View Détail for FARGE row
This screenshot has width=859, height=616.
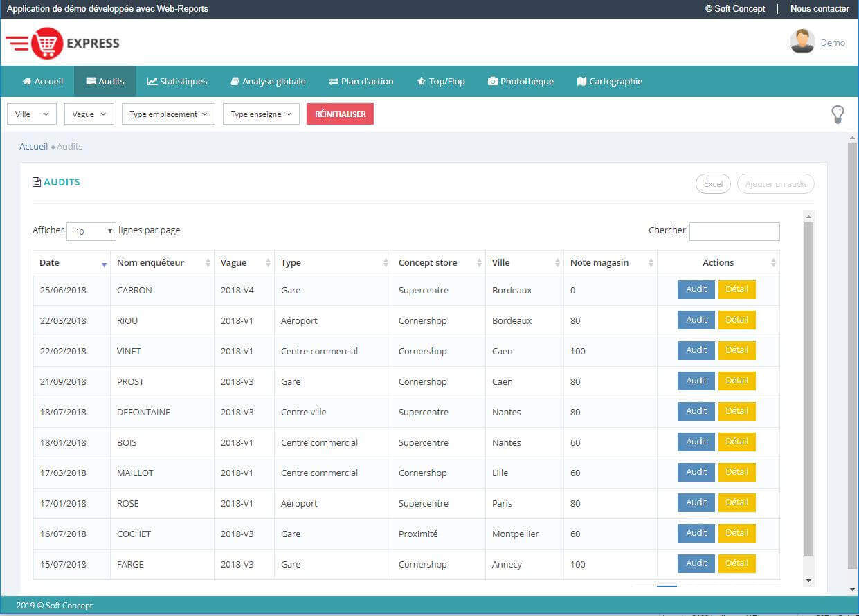pyautogui.click(x=737, y=563)
